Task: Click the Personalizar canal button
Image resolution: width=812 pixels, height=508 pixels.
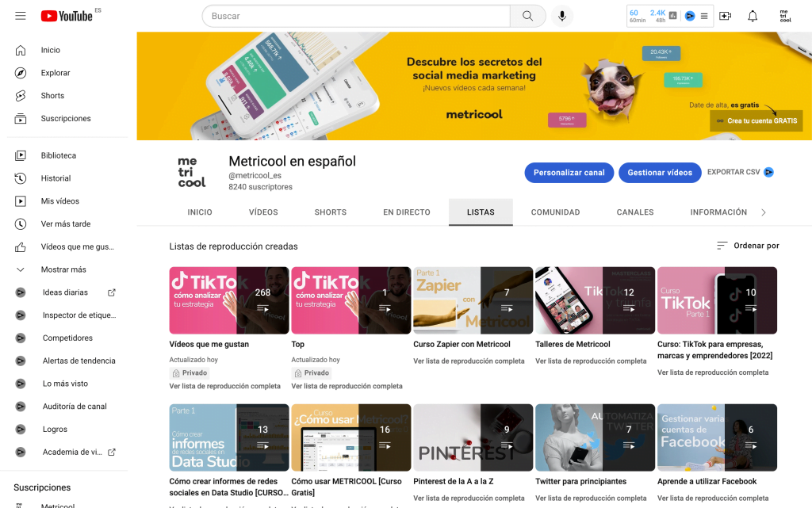Action: tap(569, 173)
